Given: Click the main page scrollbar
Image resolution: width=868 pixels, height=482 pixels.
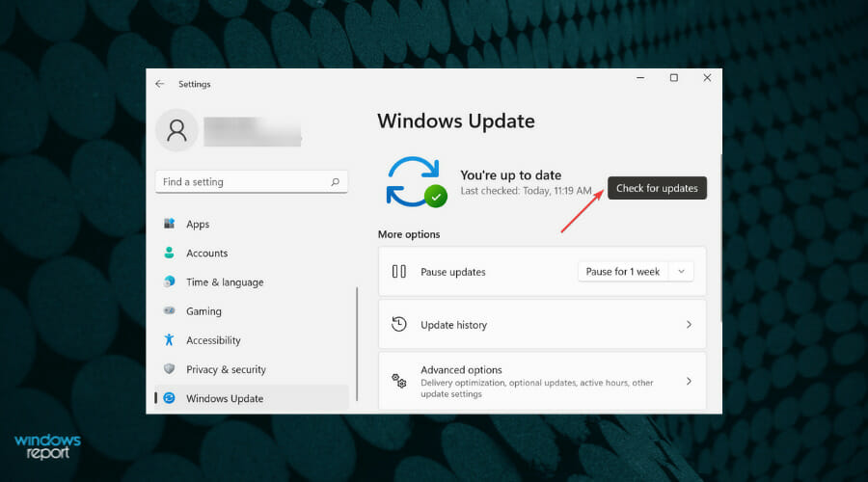Looking at the screenshot, I should point(720,238).
